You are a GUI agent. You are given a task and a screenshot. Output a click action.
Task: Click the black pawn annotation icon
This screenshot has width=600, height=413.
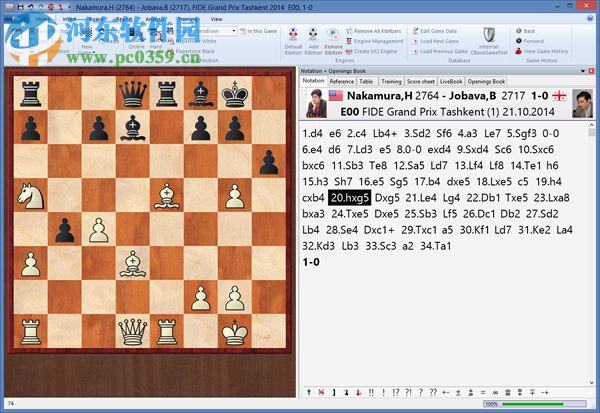346,392
